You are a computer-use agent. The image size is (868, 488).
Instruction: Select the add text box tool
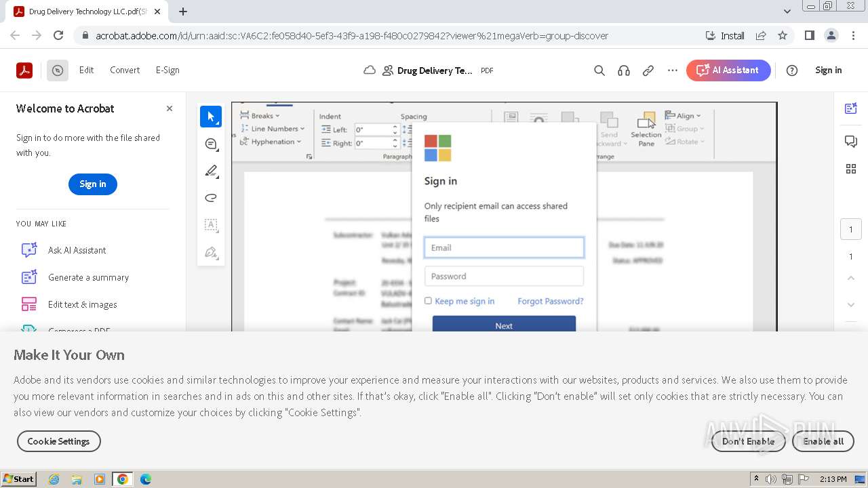pyautogui.click(x=211, y=225)
